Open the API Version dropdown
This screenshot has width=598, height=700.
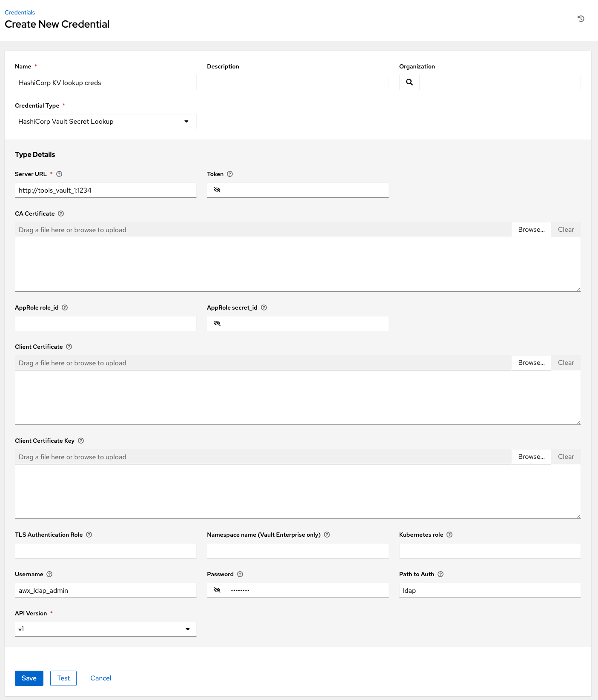(x=106, y=629)
